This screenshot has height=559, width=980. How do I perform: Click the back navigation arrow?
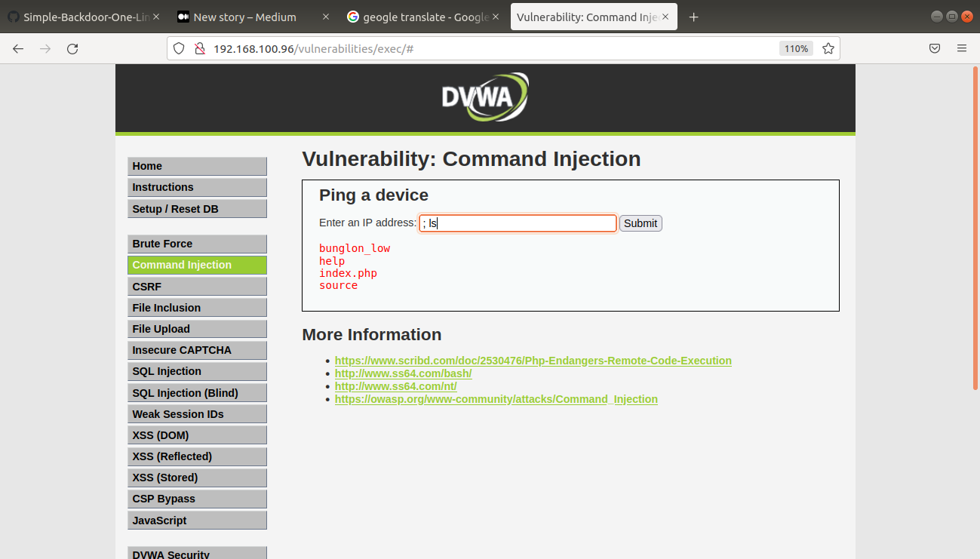pyautogui.click(x=18, y=48)
